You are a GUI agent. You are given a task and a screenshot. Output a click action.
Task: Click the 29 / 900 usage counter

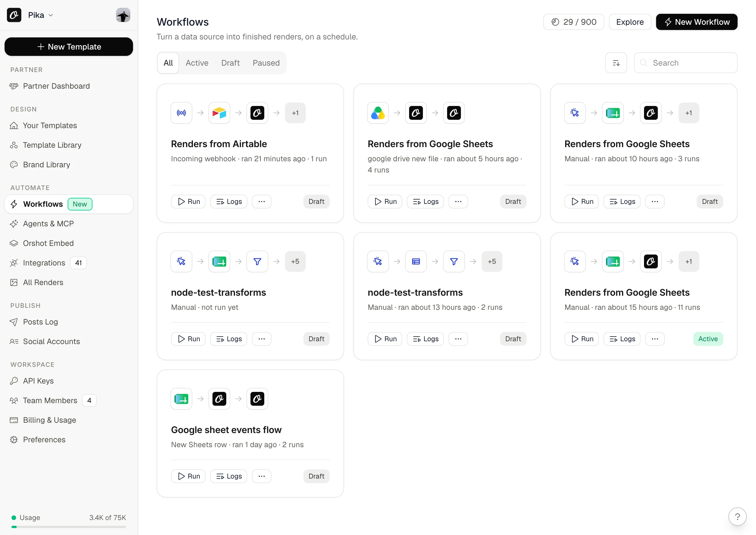(573, 22)
